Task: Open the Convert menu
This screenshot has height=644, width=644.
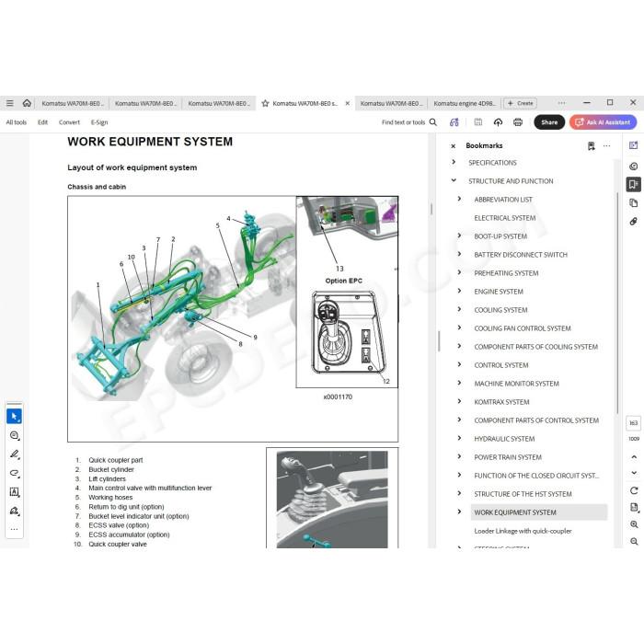Action: [x=69, y=122]
